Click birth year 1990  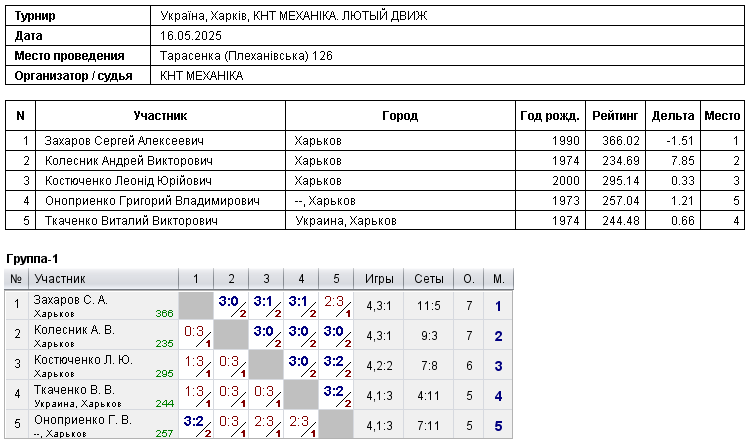565,141
